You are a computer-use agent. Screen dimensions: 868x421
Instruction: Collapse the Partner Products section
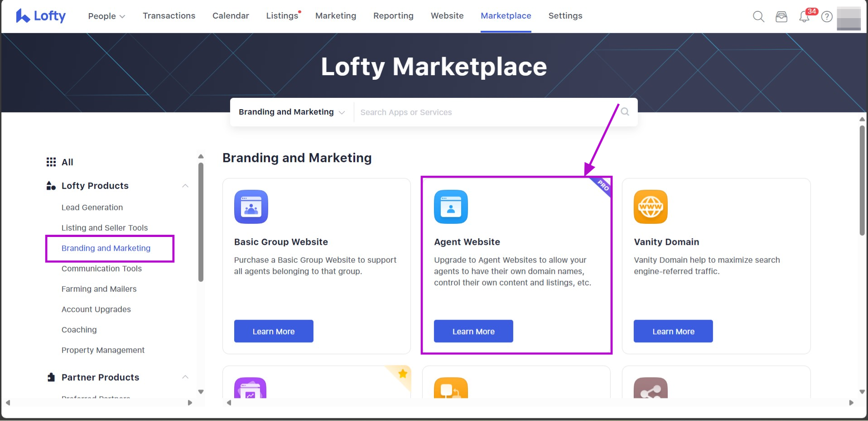[x=185, y=377]
